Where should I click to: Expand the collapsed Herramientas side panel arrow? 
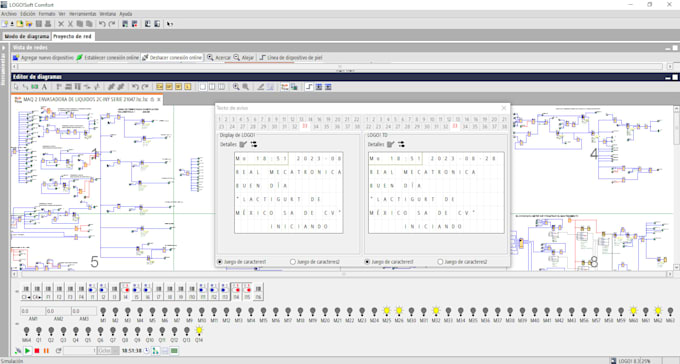coord(4,48)
